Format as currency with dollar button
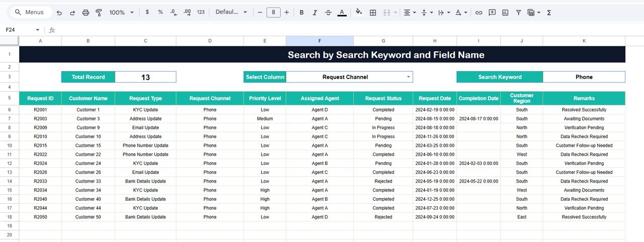The image size is (644, 242). tap(147, 13)
